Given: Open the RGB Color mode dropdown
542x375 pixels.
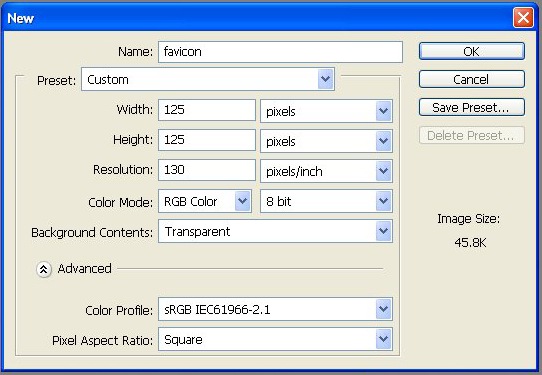Looking at the screenshot, I should [205, 201].
